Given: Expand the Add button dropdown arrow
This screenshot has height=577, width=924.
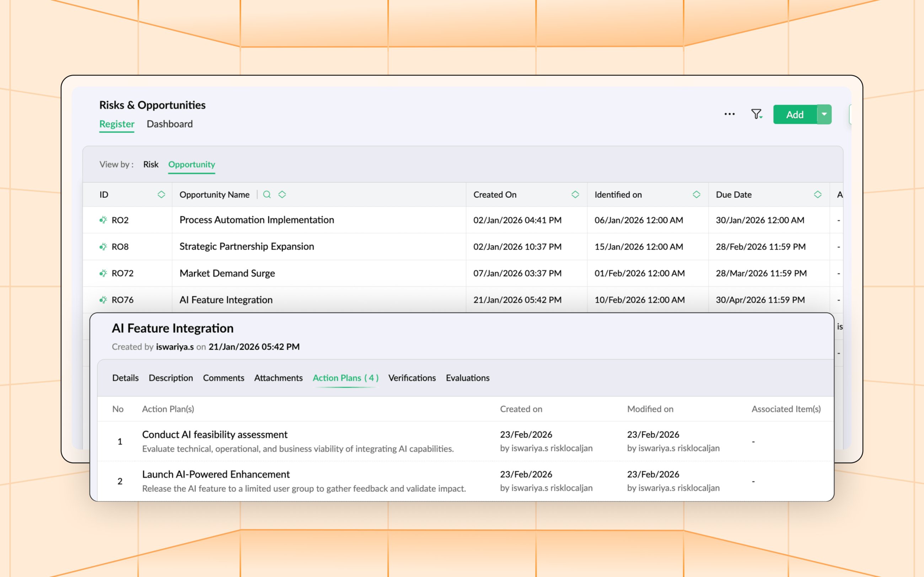Looking at the screenshot, I should coord(824,114).
